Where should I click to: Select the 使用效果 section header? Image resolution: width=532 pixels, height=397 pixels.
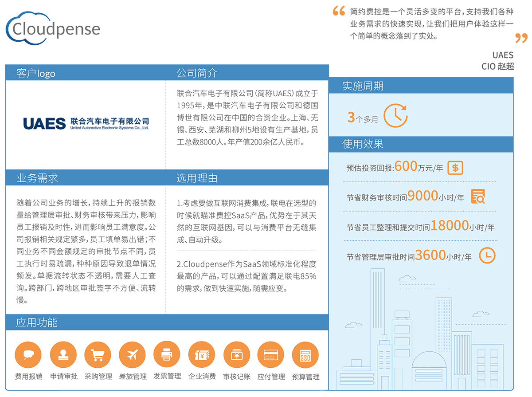(363, 144)
